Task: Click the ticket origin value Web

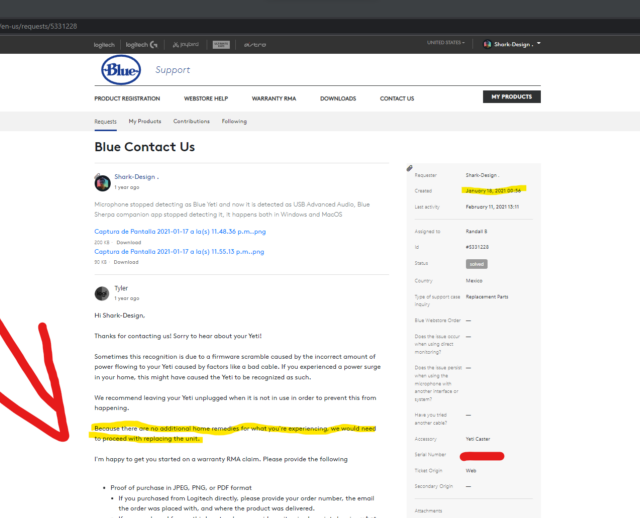Action: (471, 471)
